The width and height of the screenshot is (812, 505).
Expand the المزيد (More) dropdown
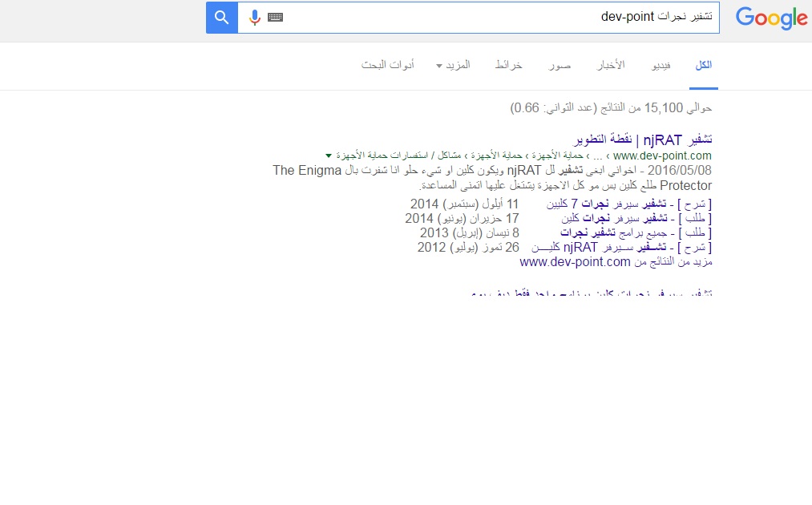(x=454, y=65)
